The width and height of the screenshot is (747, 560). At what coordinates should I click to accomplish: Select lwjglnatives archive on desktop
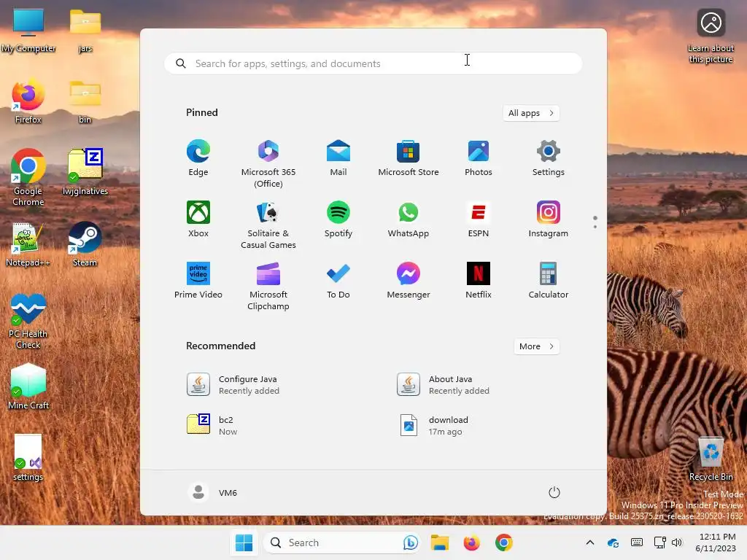(85, 171)
